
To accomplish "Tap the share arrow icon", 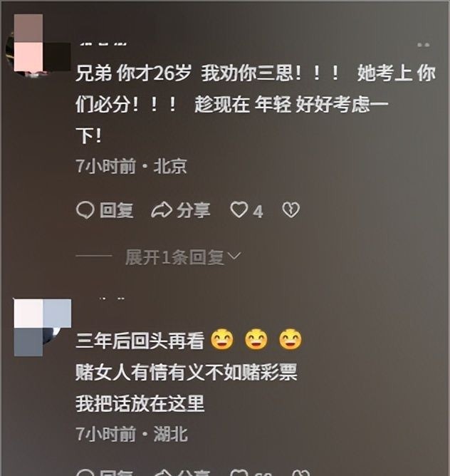I will pyautogui.click(x=162, y=210).
